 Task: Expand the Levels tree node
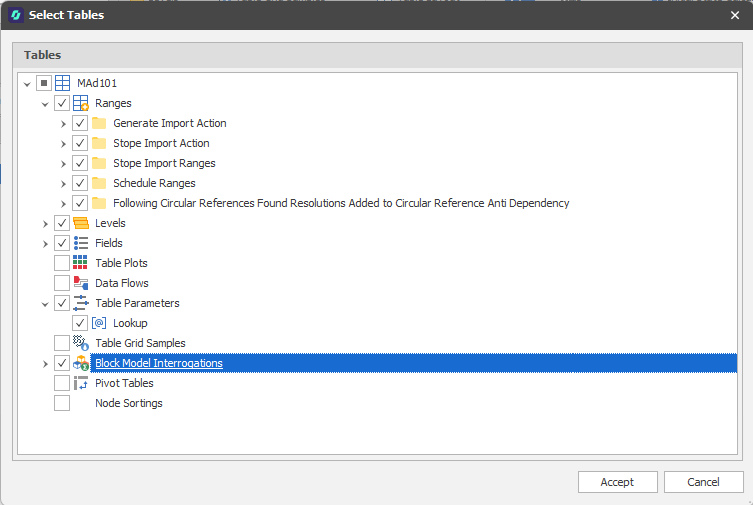tap(45, 223)
